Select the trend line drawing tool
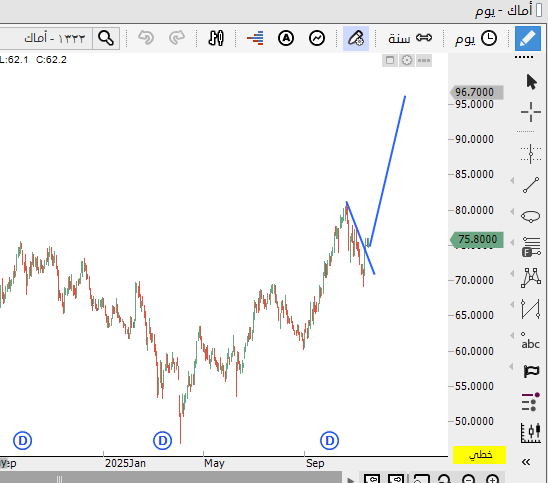This screenshot has width=548, height=483. click(x=531, y=185)
